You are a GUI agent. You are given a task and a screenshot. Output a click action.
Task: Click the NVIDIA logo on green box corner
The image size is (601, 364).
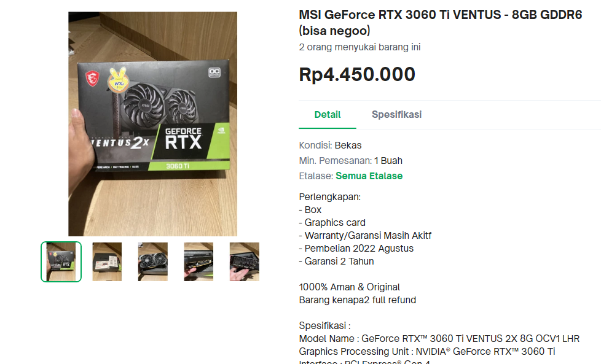221,131
